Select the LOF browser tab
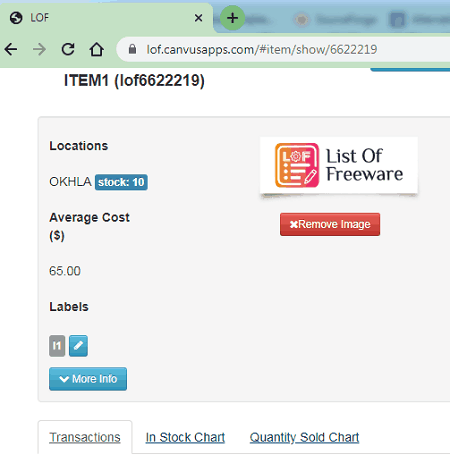The height and width of the screenshot is (455, 450). tap(107, 18)
